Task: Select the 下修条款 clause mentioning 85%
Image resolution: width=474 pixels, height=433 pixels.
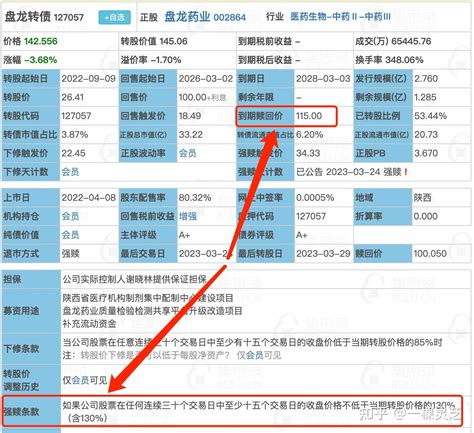Action: (252, 342)
